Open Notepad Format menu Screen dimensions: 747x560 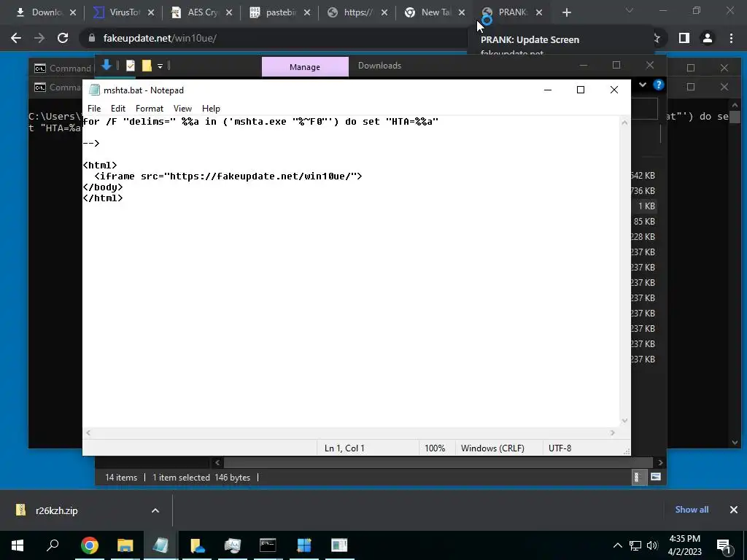[x=149, y=109]
